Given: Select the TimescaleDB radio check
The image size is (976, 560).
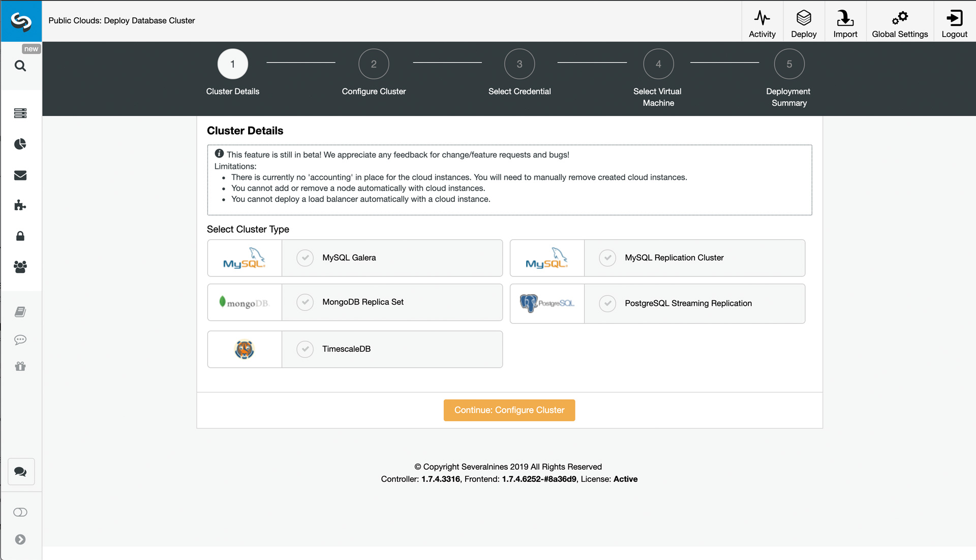Looking at the screenshot, I should pyautogui.click(x=305, y=349).
